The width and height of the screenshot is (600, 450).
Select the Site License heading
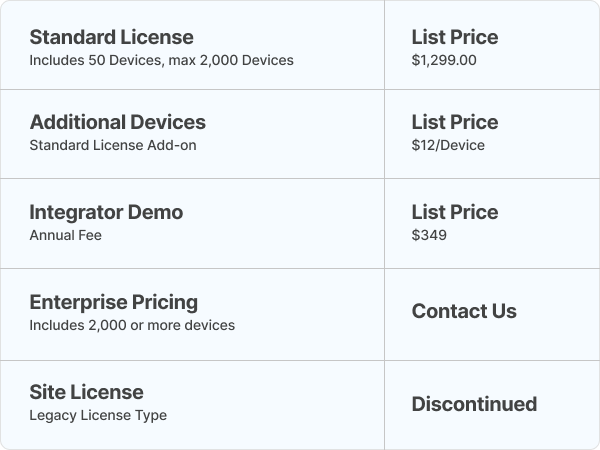pos(86,392)
